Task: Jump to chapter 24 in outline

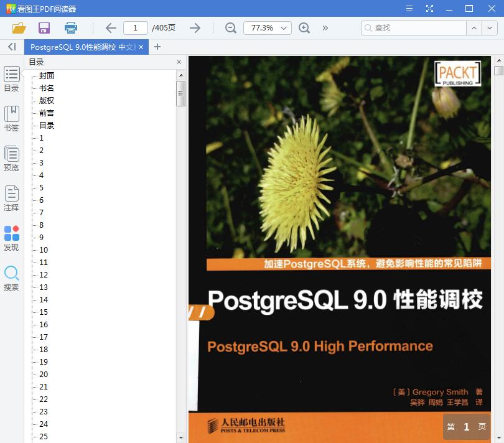Action: [44, 424]
